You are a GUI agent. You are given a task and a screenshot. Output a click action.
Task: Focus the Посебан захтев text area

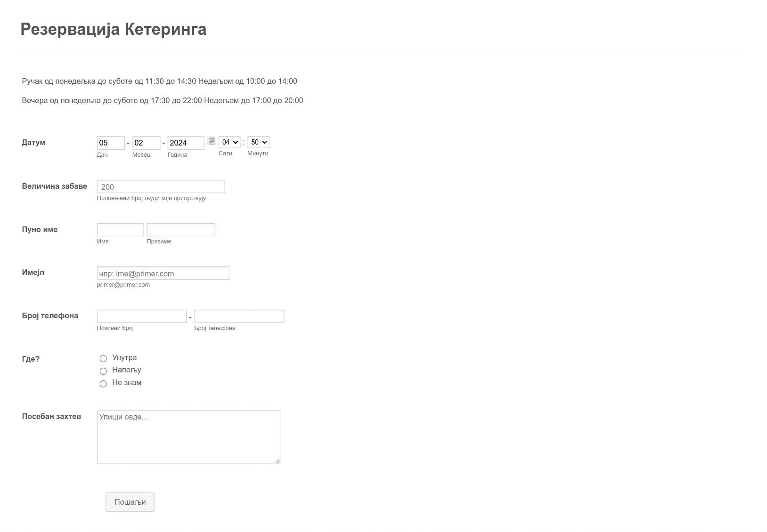pyautogui.click(x=188, y=437)
